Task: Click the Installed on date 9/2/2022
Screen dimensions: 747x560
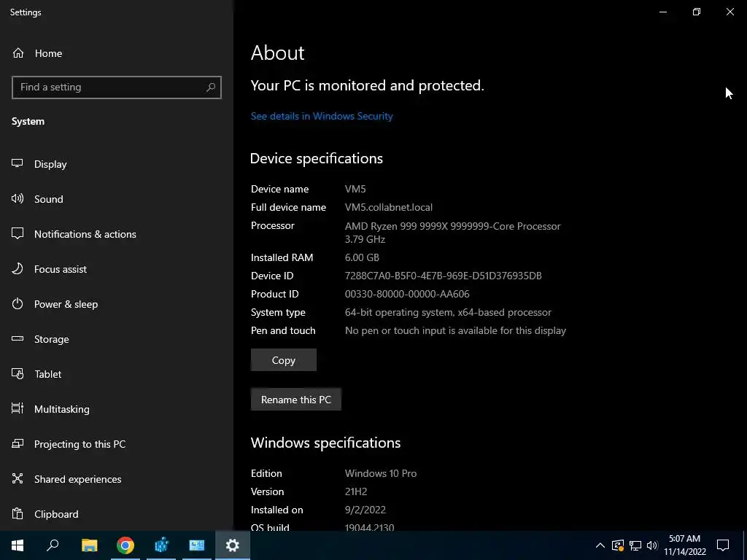Action: tap(365, 510)
